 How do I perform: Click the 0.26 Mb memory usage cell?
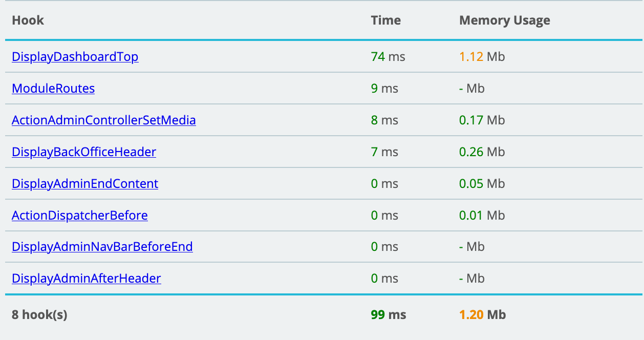[x=481, y=152]
